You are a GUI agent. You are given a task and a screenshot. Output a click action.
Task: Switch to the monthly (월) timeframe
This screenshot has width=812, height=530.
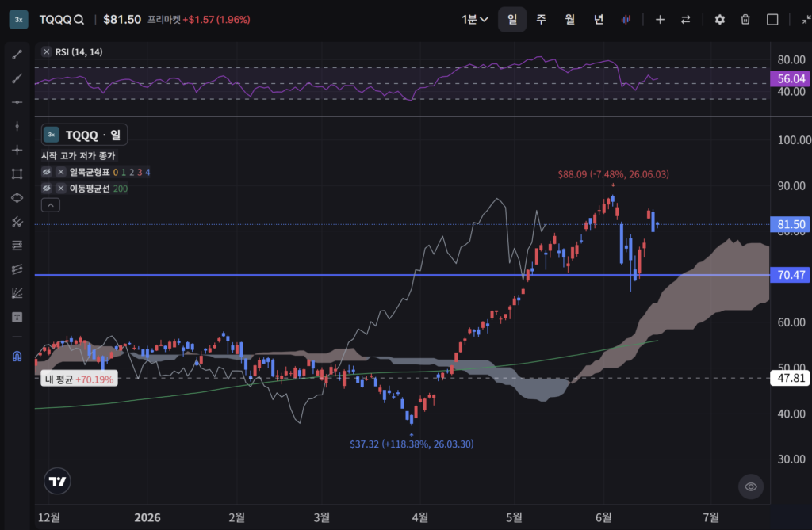pos(569,20)
